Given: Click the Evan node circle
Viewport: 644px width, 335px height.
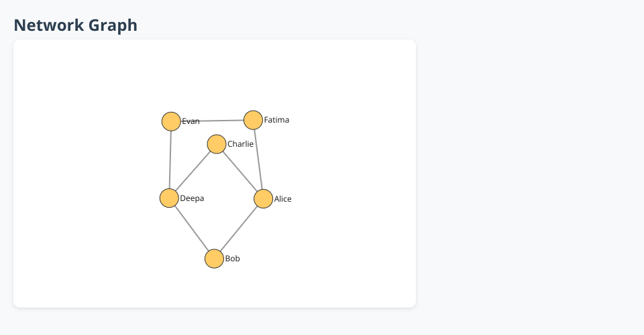Looking at the screenshot, I should [171, 121].
